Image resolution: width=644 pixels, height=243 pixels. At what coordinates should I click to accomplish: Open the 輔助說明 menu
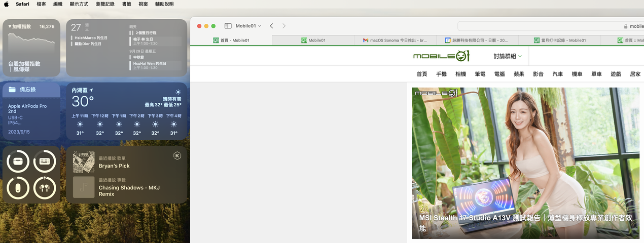point(164,4)
